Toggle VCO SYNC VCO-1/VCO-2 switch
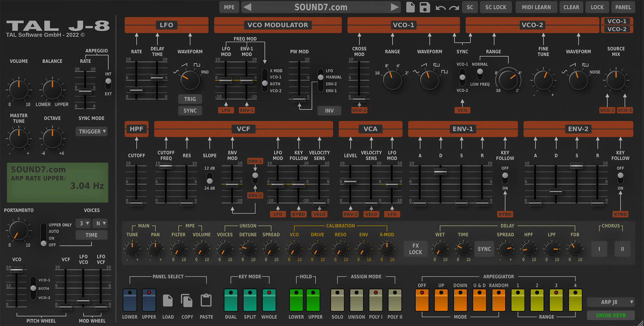 click(463, 77)
